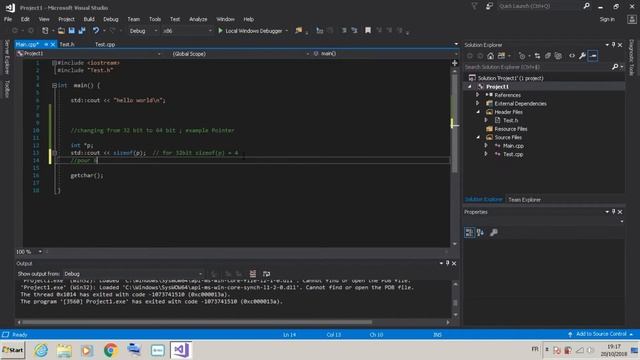Select Test.h in Solution Explorer
This screenshot has height=360, width=640.
(510, 120)
